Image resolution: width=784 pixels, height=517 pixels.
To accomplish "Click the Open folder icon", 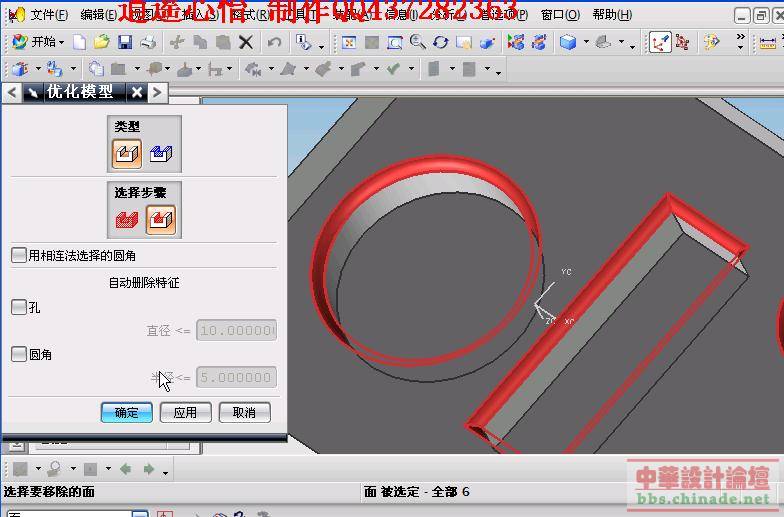I will 102,43.
